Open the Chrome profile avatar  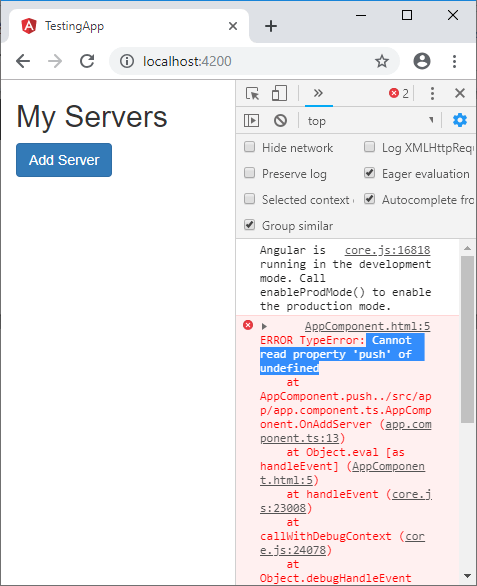(x=422, y=61)
